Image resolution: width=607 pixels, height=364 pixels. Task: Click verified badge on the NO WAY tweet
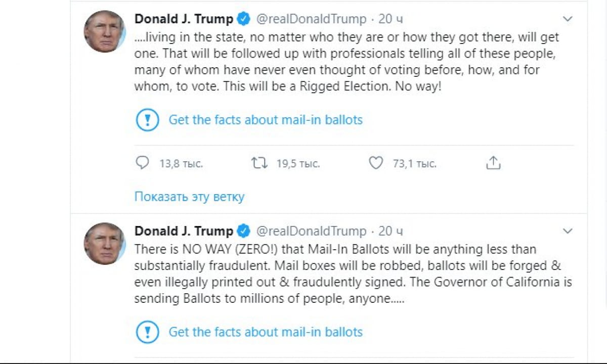click(244, 232)
